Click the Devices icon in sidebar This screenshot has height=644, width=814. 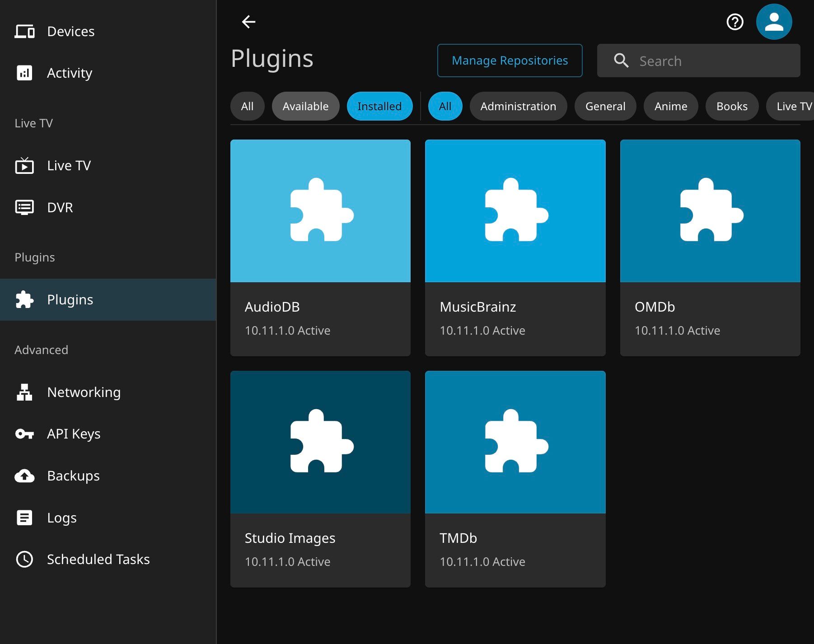(24, 32)
